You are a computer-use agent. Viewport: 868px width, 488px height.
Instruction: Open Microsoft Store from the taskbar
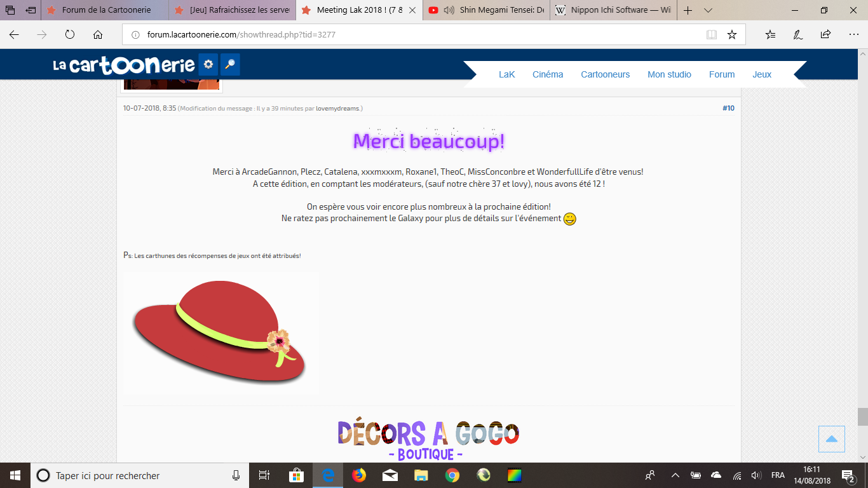click(296, 475)
